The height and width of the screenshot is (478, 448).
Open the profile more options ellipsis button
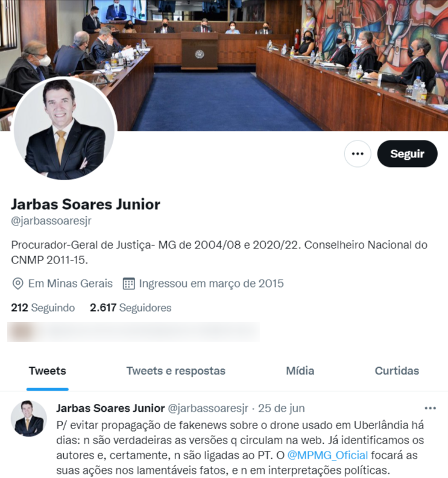(358, 154)
